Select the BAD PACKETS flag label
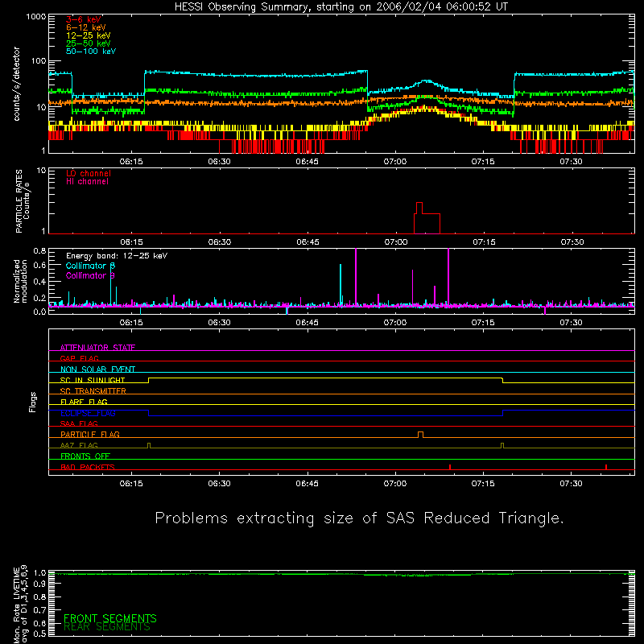644x644 pixels. point(88,467)
